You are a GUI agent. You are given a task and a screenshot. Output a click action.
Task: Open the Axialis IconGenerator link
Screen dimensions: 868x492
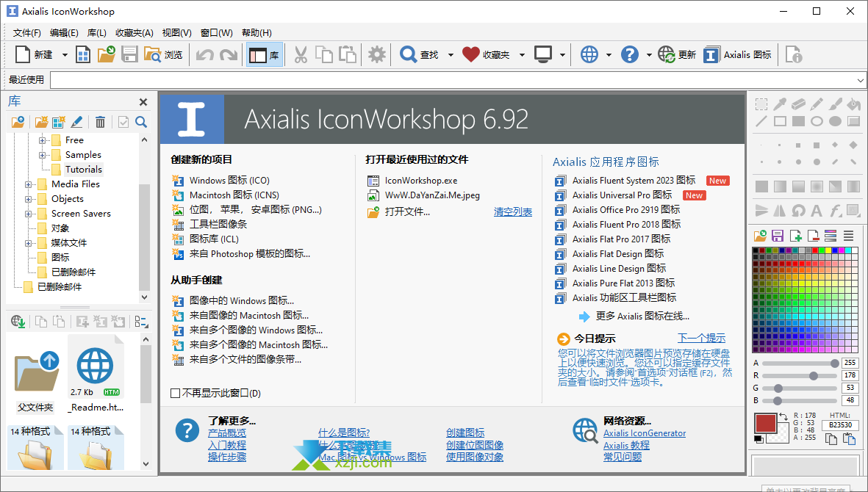(x=645, y=433)
